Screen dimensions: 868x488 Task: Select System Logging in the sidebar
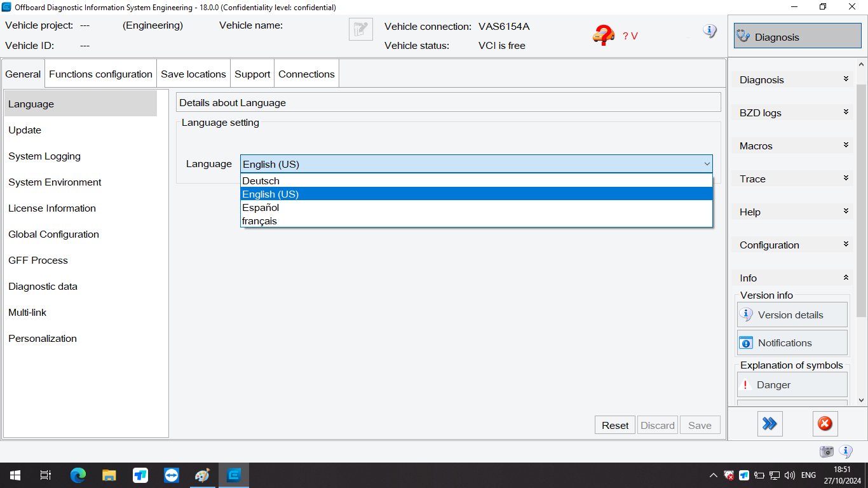(44, 156)
